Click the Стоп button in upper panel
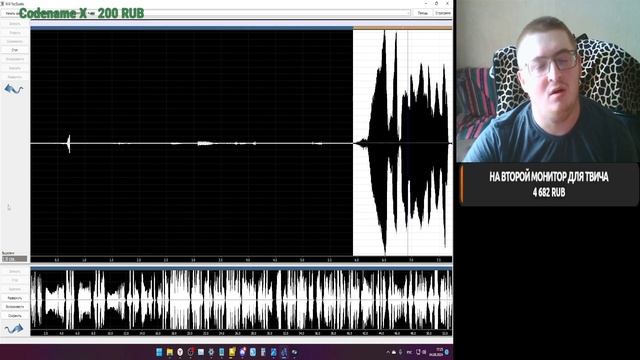 click(15, 50)
